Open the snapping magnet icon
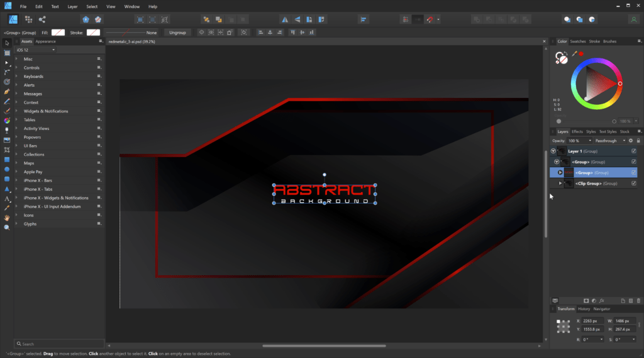The width and height of the screenshot is (644, 358). click(430, 19)
